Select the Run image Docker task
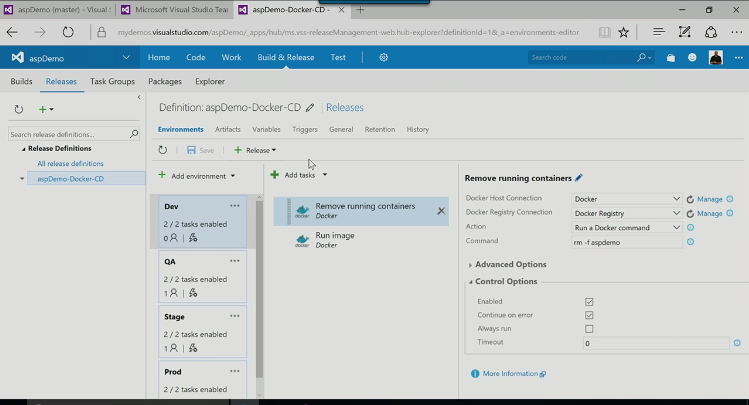Image resolution: width=749 pixels, height=405 pixels. coord(334,240)
